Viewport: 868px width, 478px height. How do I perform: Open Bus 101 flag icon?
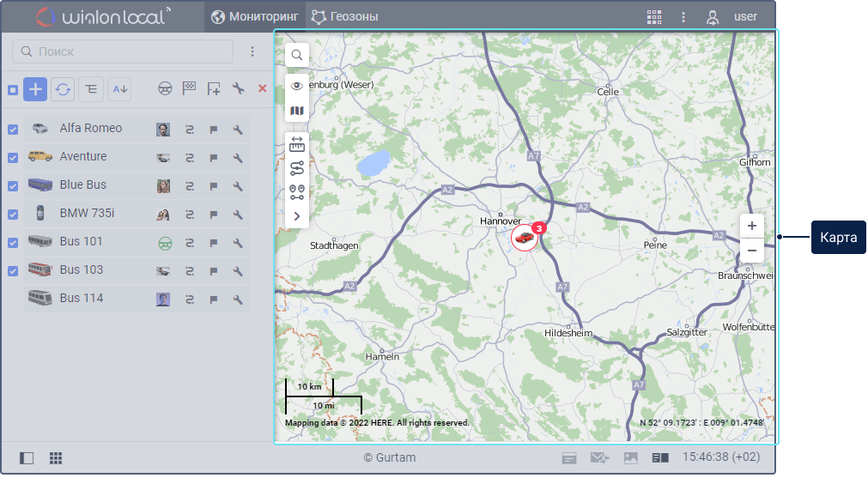click(x=214, y=243)
